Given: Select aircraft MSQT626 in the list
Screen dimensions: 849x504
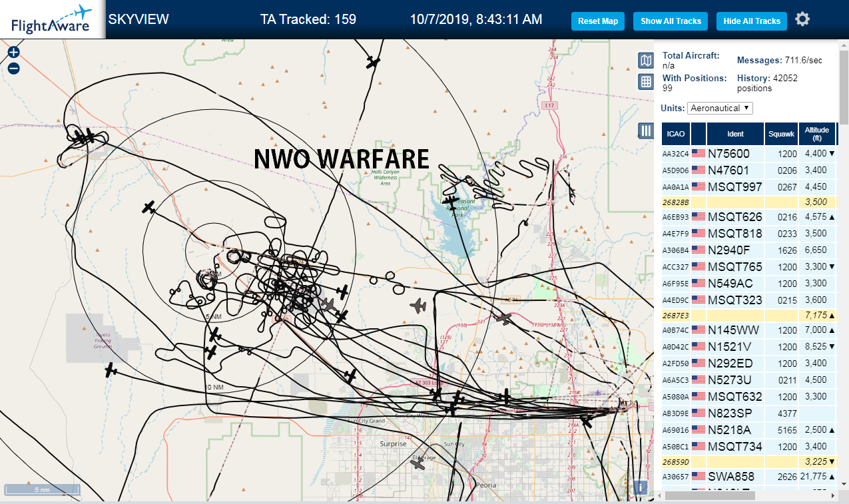Looking at the screenshot, I should point(749,216).
